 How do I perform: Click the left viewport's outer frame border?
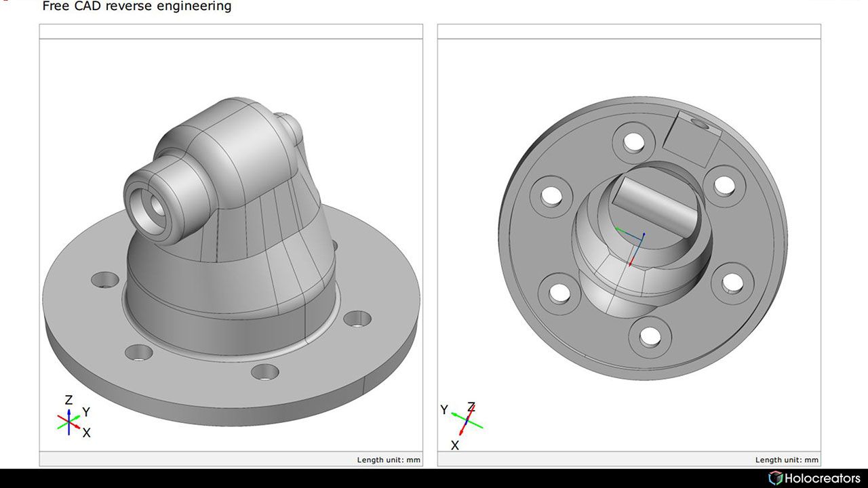pos(41,237)
